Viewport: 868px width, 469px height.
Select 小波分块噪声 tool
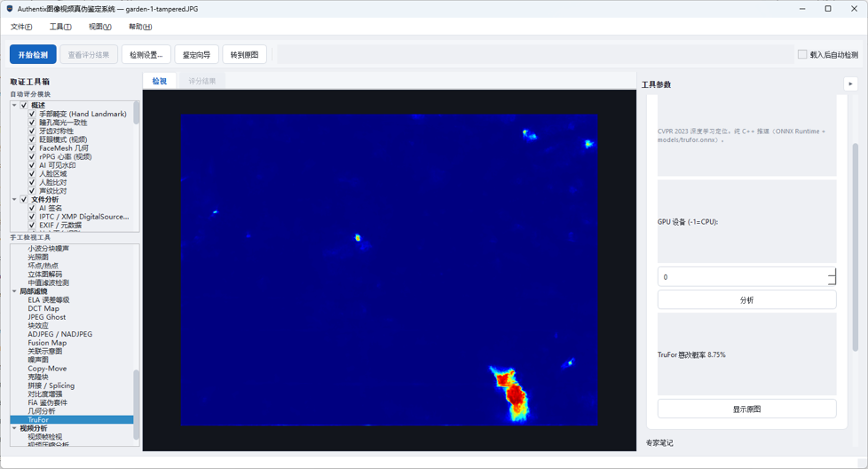(49, 249)
